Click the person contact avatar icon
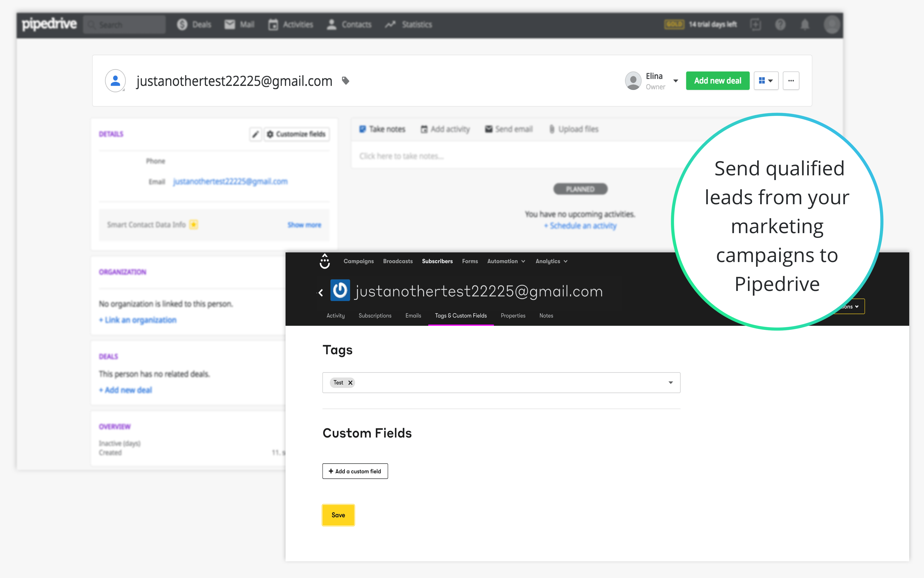The width and height of the screenshot is (924, 578). click(x=115, y=81)
